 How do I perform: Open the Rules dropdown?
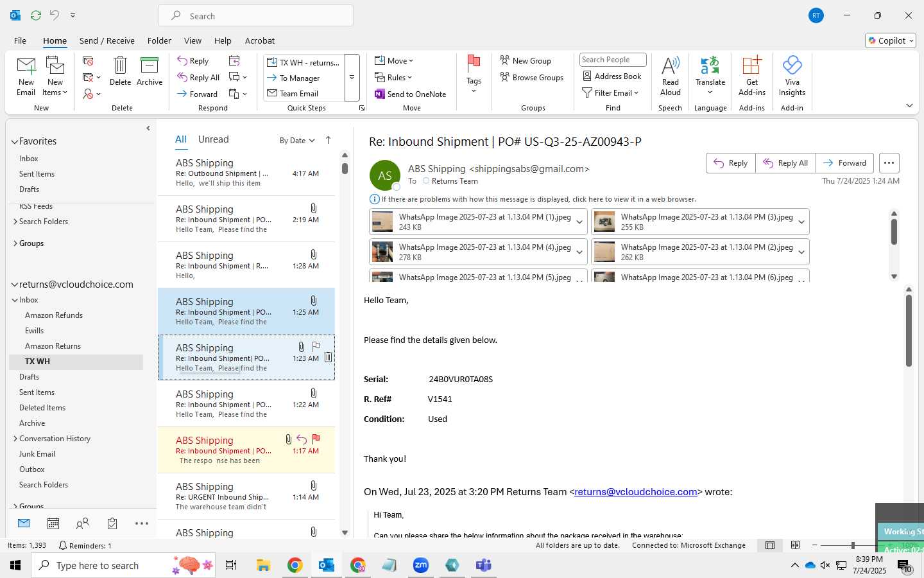[393, 77]
